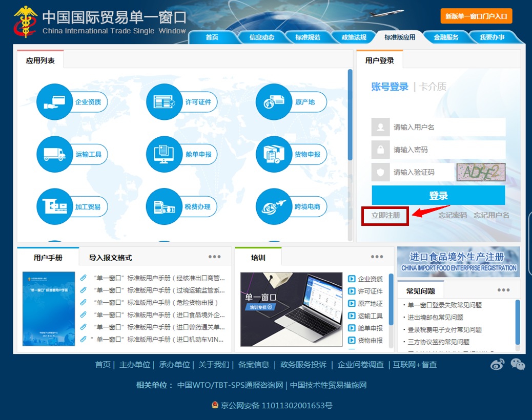The height and width of the screenshot is (420, 532).
Task: Open the three-dot menu beside 导入报文格式
Action: tap(214, 257)
